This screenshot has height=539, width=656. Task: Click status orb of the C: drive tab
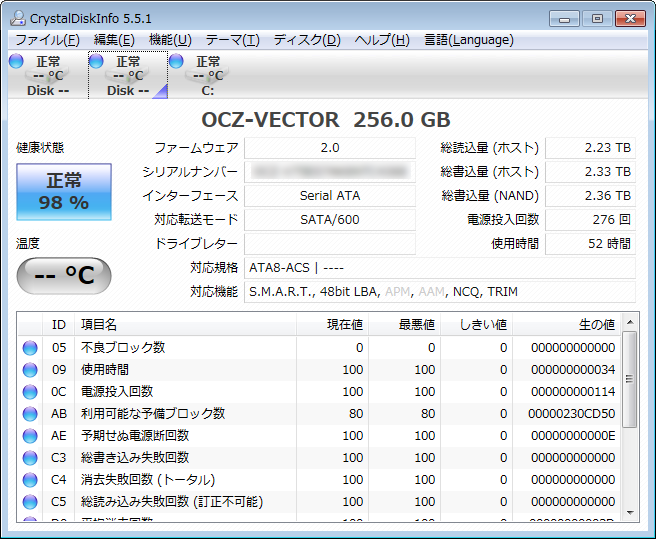point(176,62)
